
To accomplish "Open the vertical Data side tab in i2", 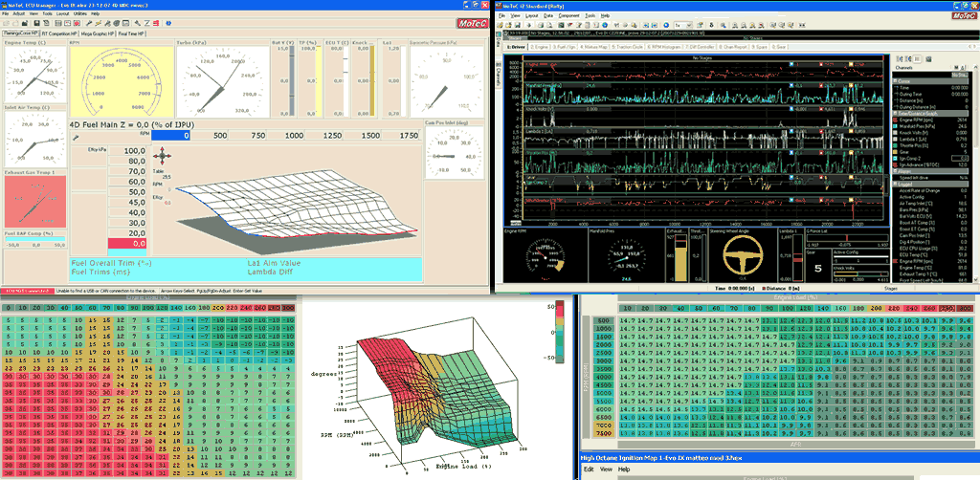I will tap(498, 42).
